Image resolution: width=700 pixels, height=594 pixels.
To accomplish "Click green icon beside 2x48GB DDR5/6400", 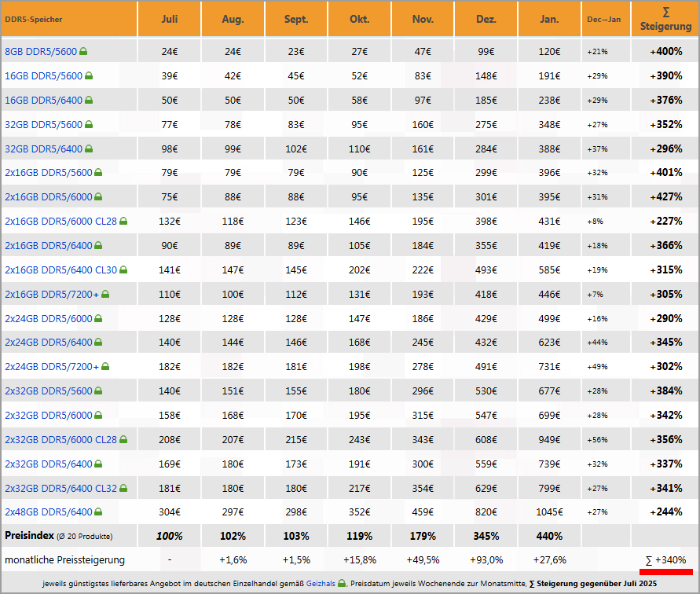I will (x=98, y=512).
